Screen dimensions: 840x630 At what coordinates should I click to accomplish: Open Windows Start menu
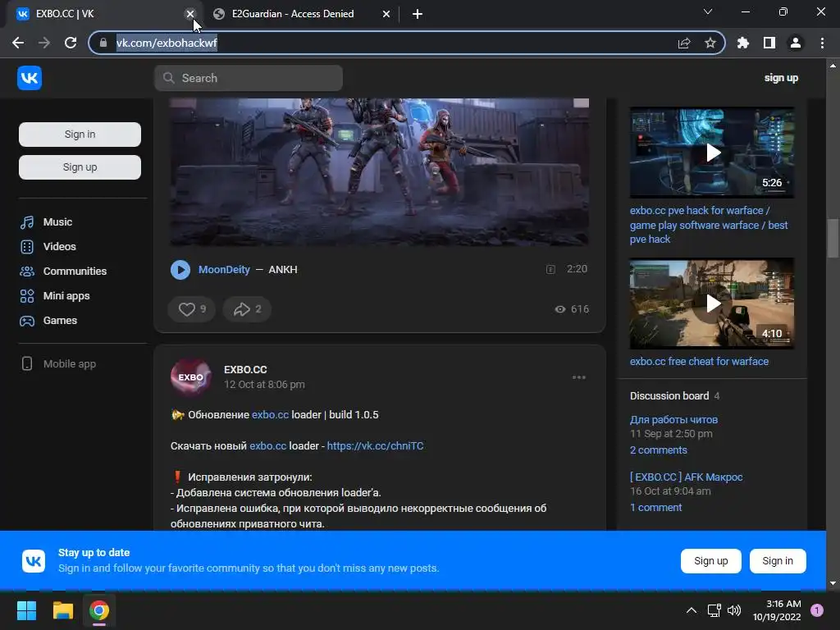coord(26,610)
